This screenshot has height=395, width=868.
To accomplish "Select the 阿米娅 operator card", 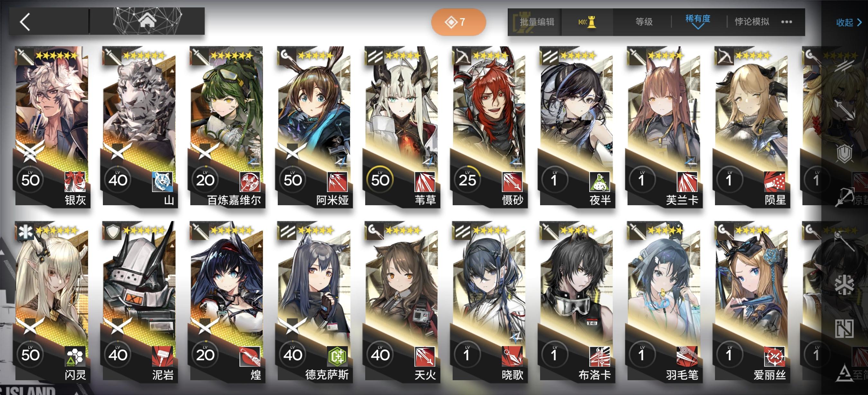I will (x=314, y=126).
